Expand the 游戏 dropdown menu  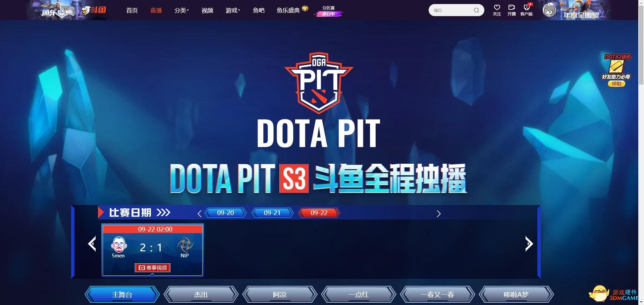(x=233, y=10)
